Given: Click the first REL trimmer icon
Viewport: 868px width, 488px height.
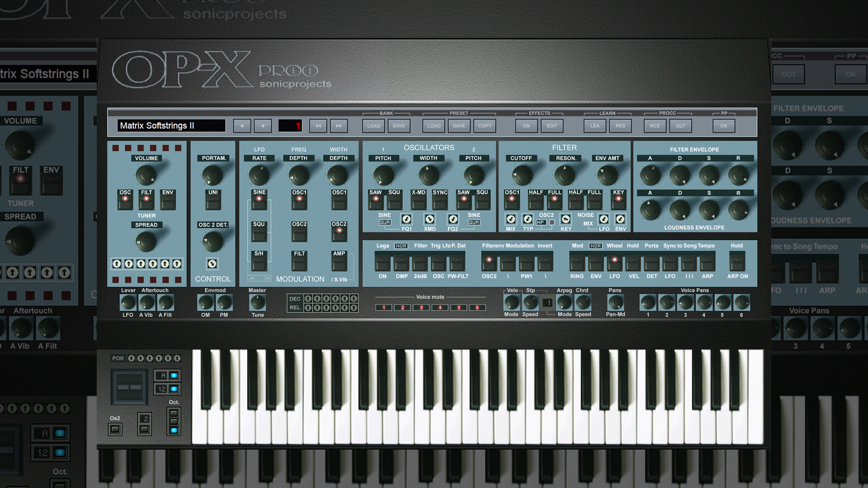Looking at the screenshot, I should click(x=308, y=308).
